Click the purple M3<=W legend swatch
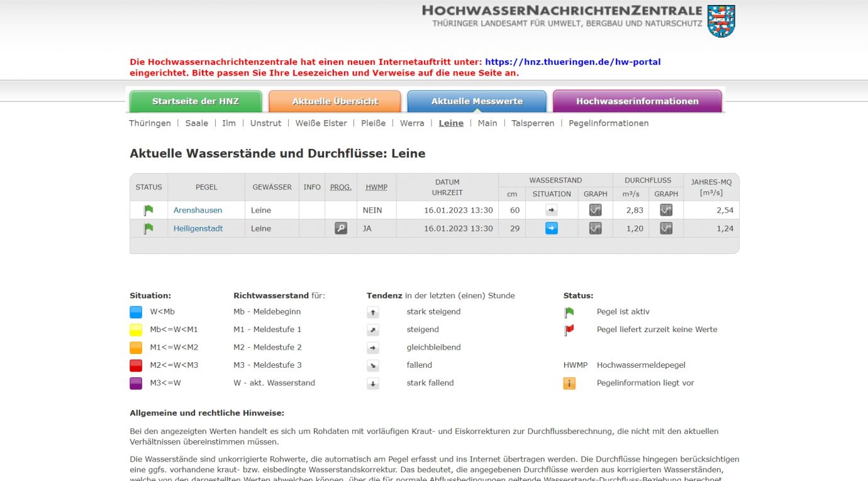 pos(136,383)
